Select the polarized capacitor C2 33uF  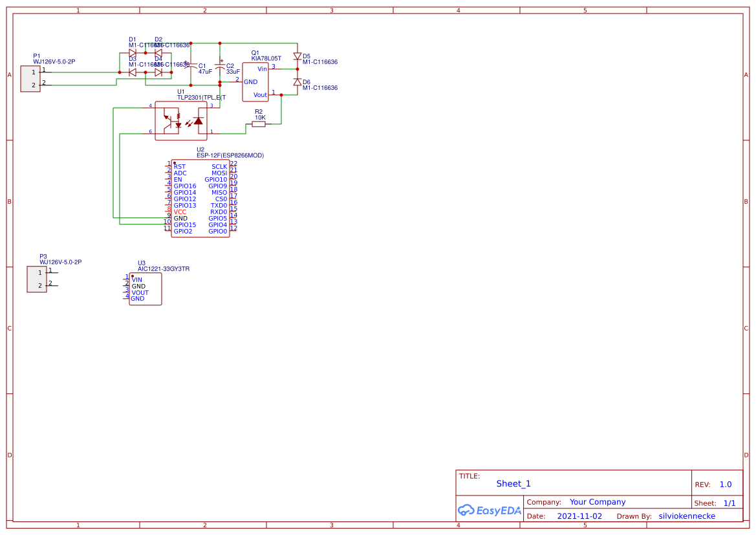tap(221, 65)
